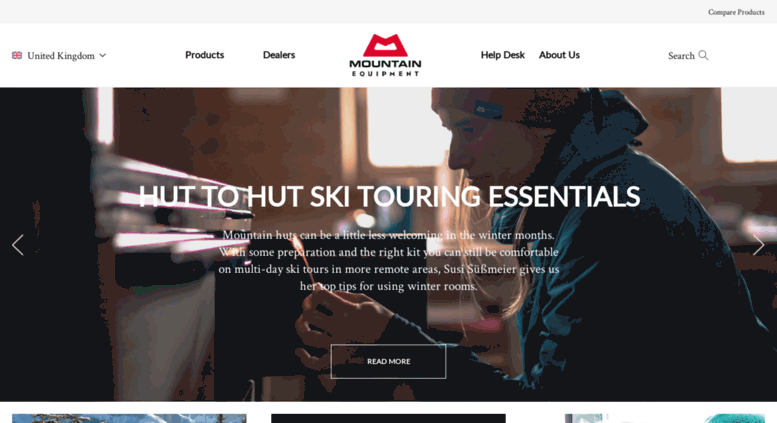Click the hero banner description paragraph
Viewport: 777px width, 423px height.
click(x=389, y=261)
